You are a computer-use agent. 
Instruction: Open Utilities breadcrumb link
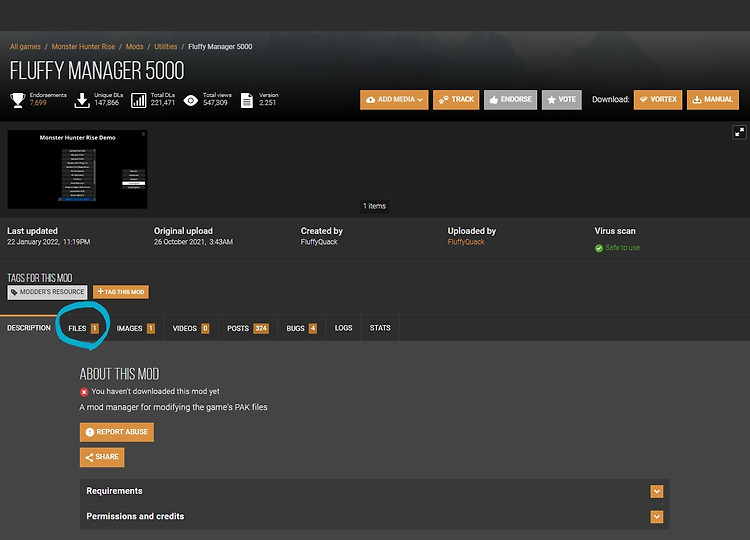165,46
